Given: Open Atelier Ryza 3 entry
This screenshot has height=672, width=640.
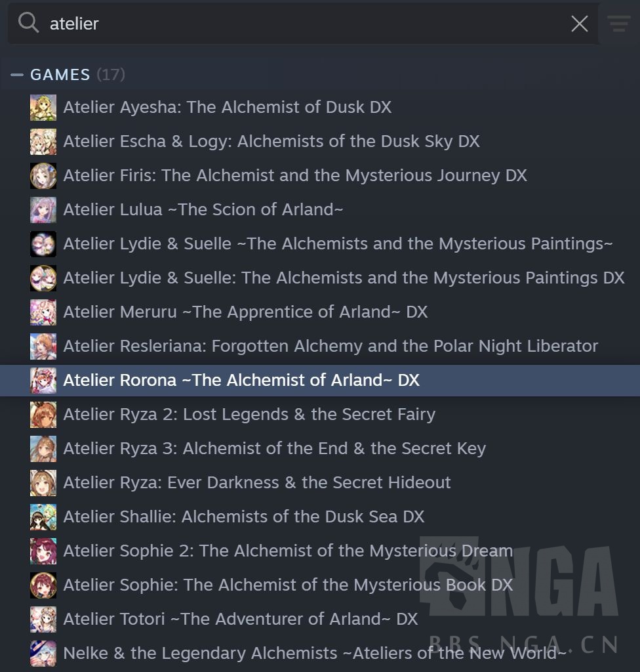Looking at the screenshot, I should (320, 449).
